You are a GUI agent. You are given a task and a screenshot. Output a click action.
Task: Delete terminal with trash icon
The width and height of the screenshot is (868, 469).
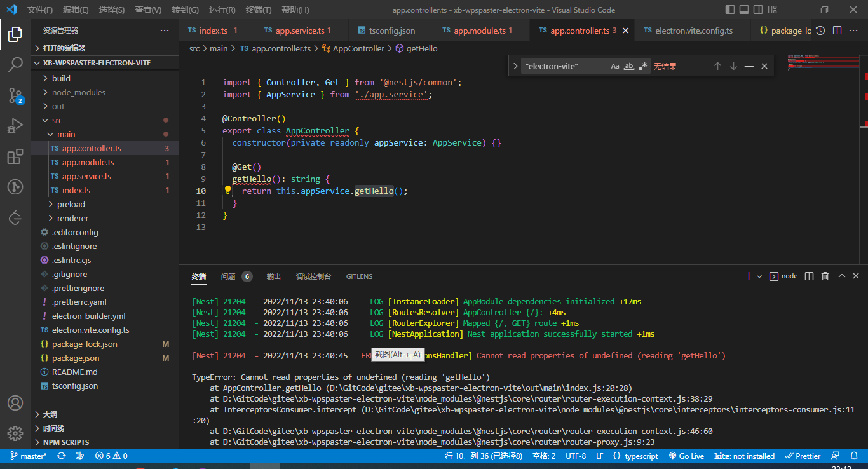[825, 276]
